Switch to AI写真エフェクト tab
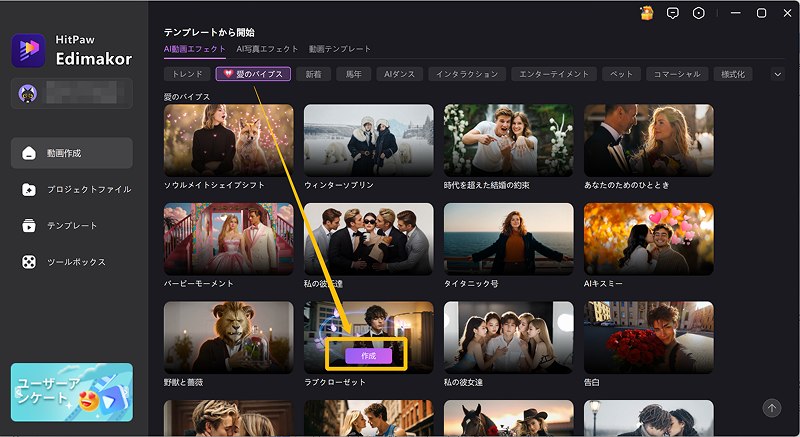 click(267, 49)
